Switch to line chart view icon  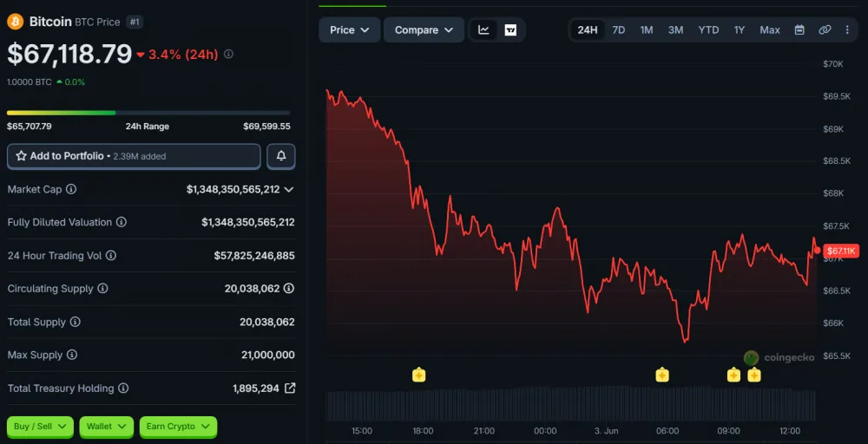click(x=483, y=29)
